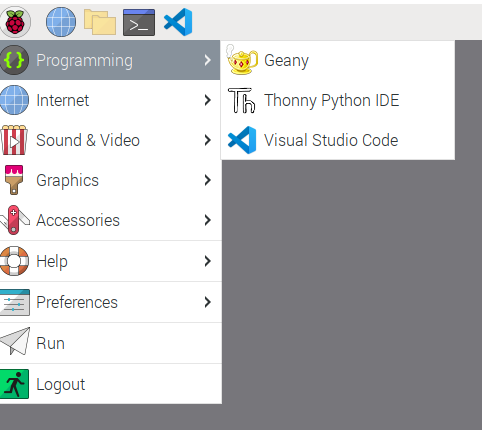Screen dimensions: 482x430
Task: Expand the Help submenu arrow
Action: (x=207, y=261)
